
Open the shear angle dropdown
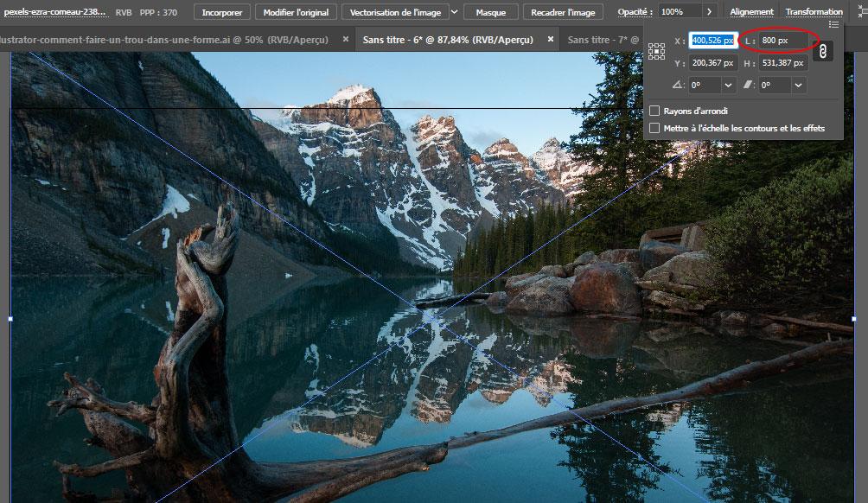coord(798,86)
